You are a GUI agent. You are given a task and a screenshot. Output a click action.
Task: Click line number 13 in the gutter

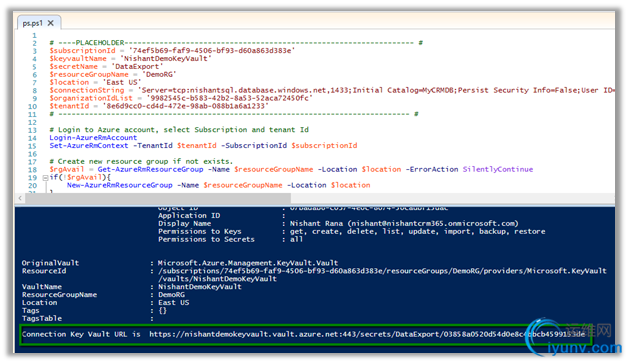tap(32, 130)
